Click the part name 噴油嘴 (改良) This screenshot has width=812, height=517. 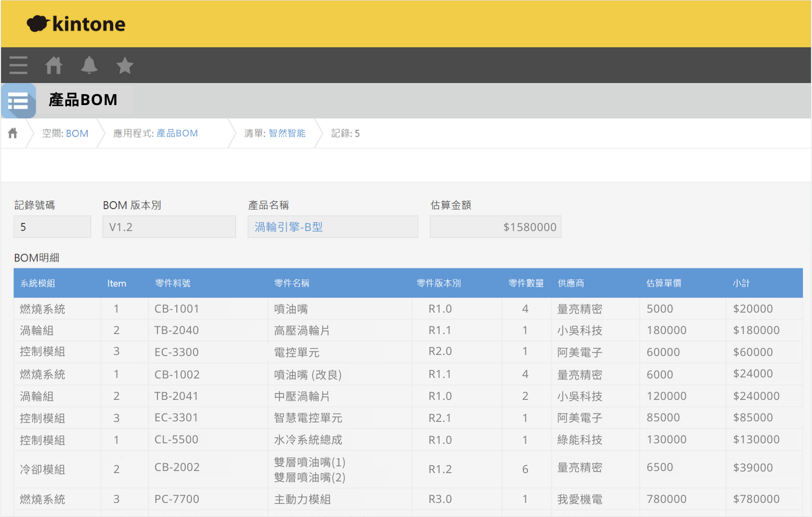(308, 375)
